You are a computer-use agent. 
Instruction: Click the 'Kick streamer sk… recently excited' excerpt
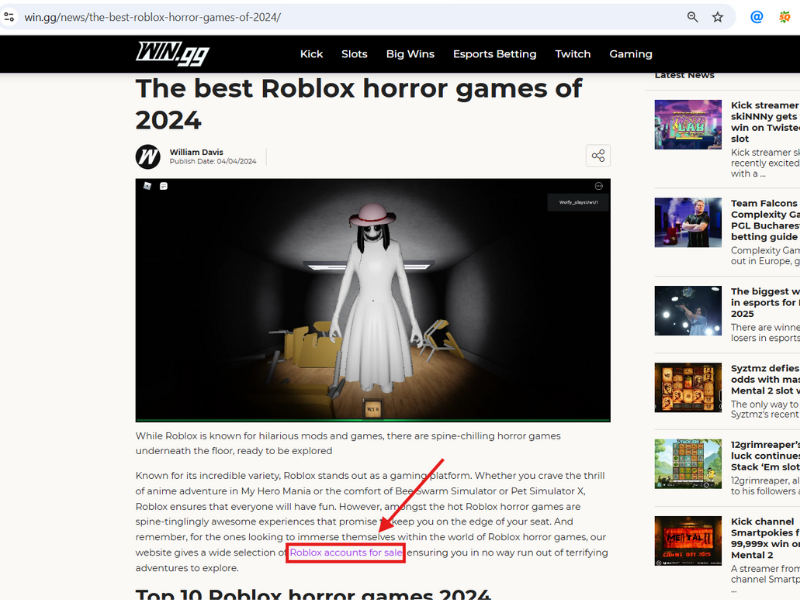[x=765, y=163]
